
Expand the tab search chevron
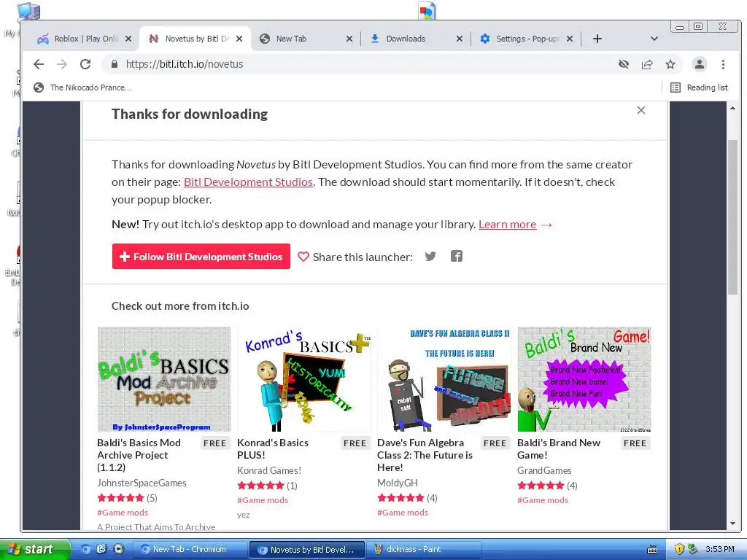tap(654, 39)
